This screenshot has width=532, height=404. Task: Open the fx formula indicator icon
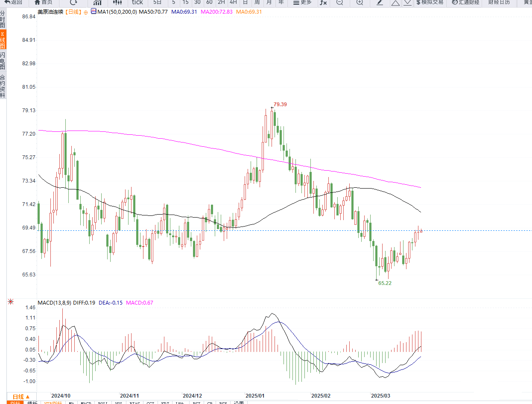(323, 2)
